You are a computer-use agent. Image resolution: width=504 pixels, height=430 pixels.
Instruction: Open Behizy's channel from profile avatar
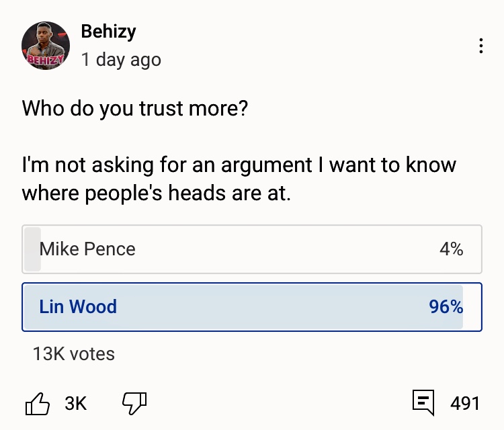pos(46,46)
